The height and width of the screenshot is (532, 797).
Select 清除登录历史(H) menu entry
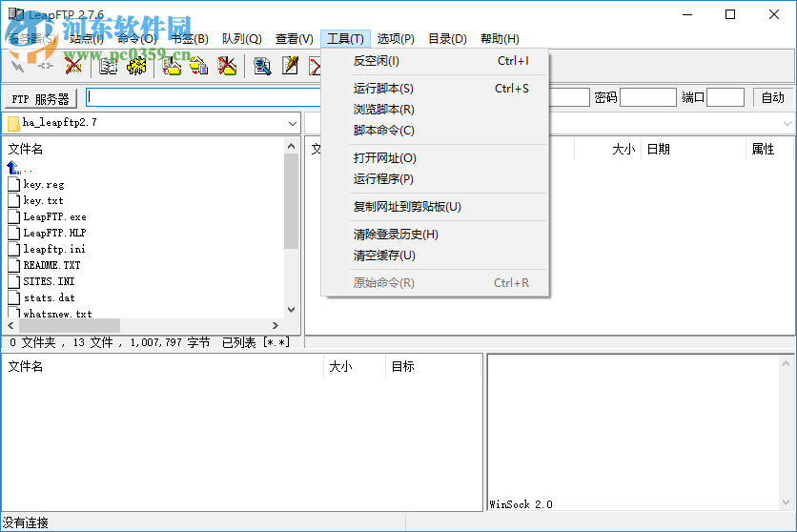pyautogui.click(x=435, y=235)
